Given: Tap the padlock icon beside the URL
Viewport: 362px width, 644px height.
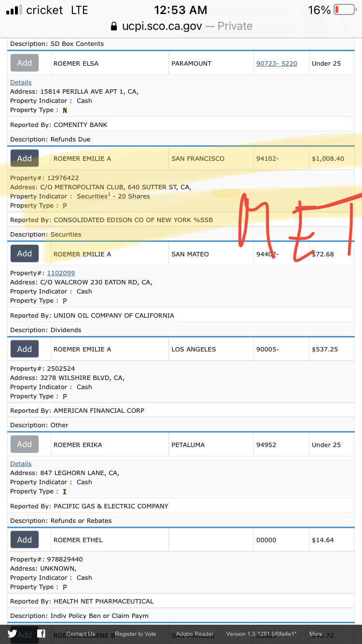Looking at the screenshot, I should point(114,26).
